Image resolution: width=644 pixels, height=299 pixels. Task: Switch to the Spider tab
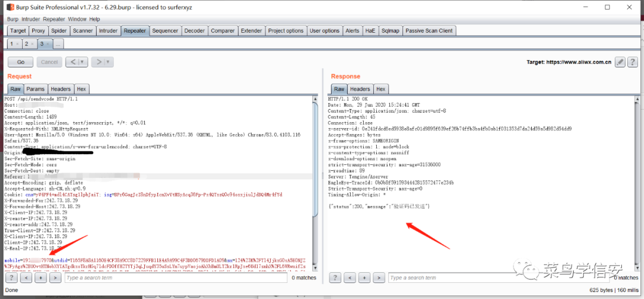click(59, 31)
